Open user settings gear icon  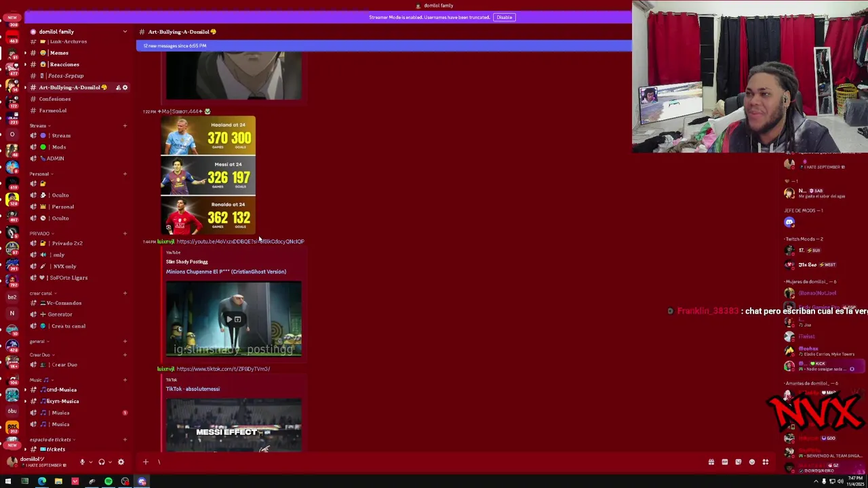click(x=121, y=462)
